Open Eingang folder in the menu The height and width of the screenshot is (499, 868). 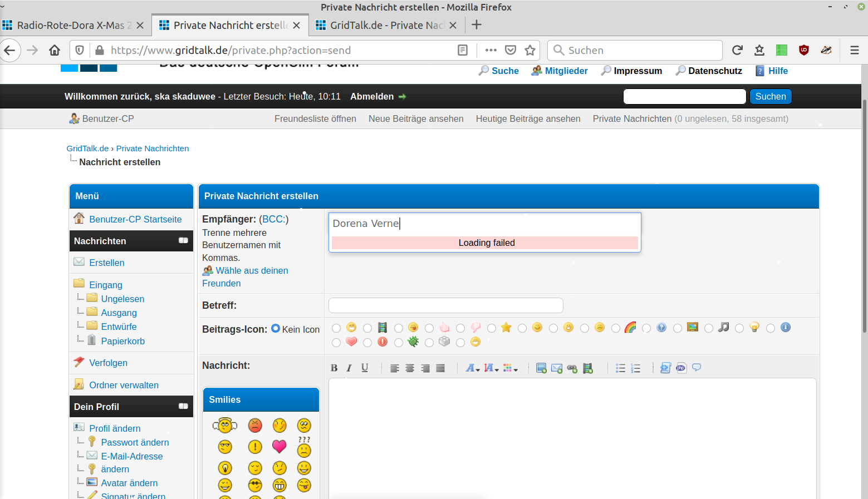(x=106, y=285)
